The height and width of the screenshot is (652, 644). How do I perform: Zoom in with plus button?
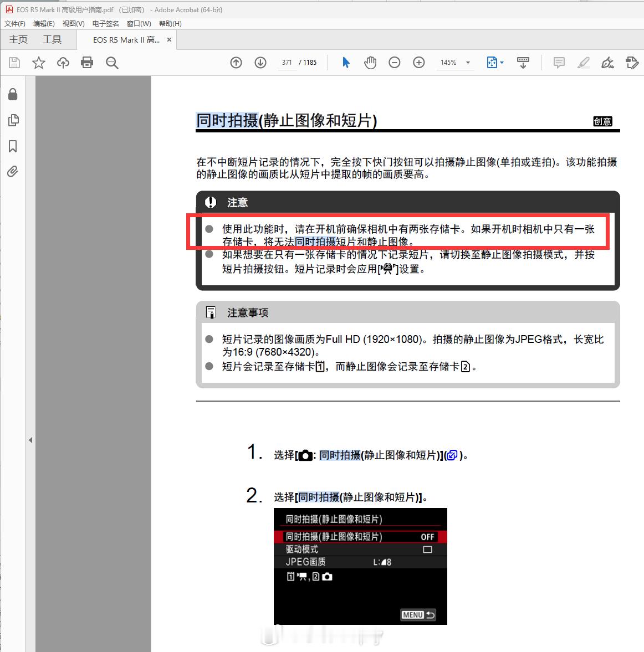click(x=419, y=63)
